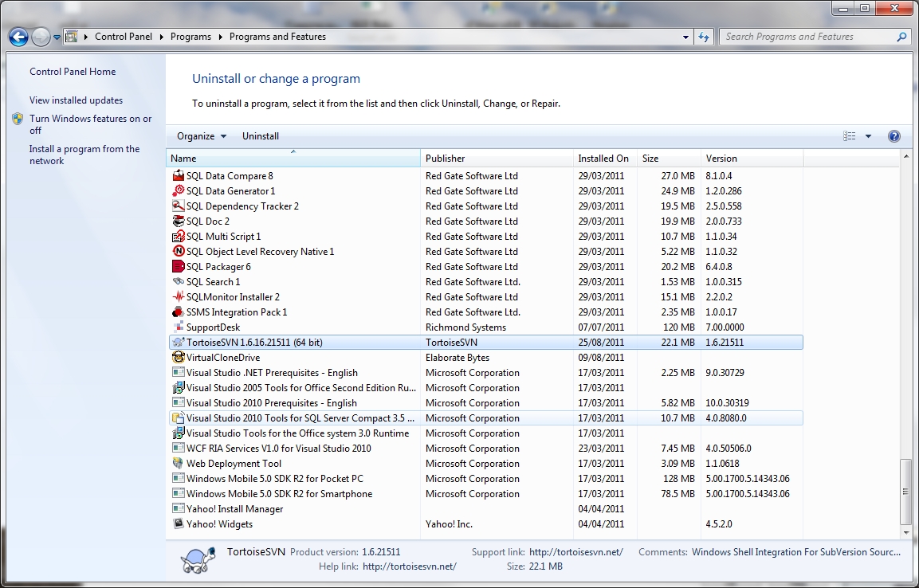Click the Control Panel breadcrumb
The width and height of the screenshot is (919, 588).
pos(123,37)
